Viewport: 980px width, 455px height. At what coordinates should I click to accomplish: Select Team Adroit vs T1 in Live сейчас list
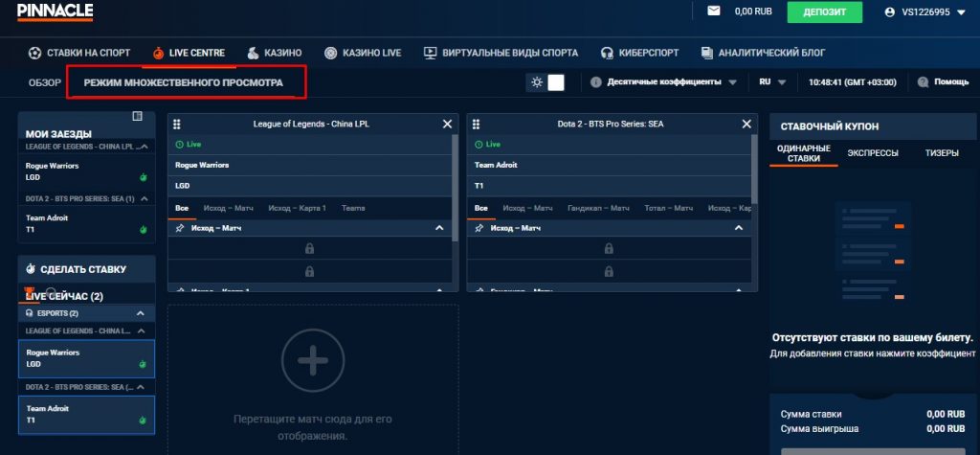86,414
